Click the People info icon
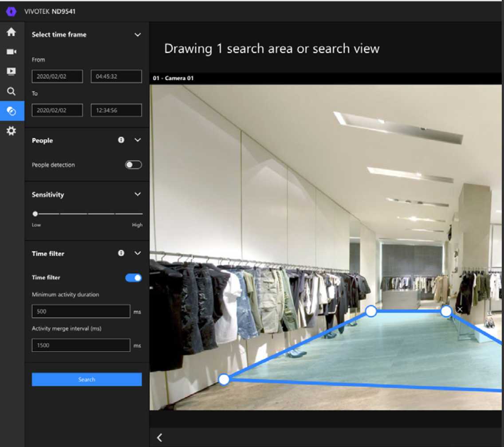This screenshot has height=447, width=504. 121,140
